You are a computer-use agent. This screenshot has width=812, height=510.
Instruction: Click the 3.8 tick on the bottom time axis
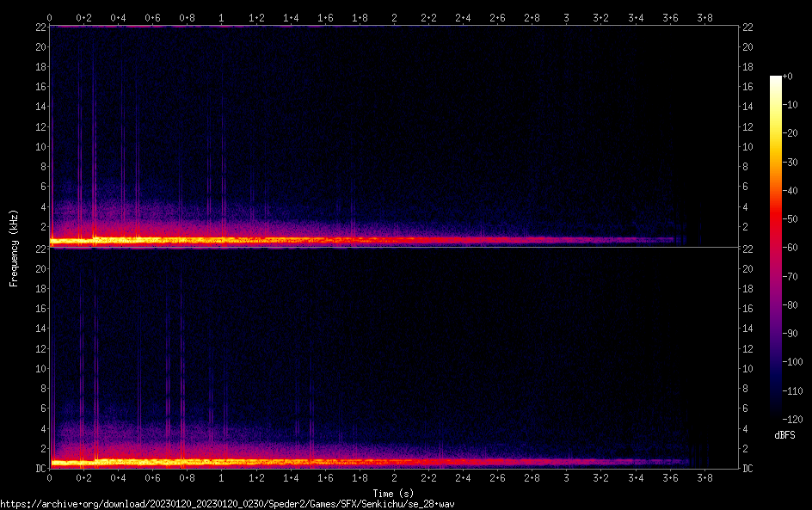click(x=704, y=476)
